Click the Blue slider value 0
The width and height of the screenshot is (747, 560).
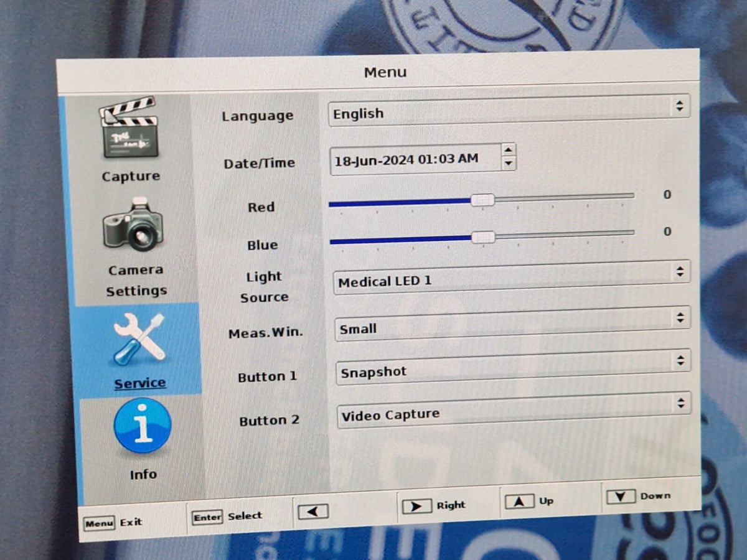[667, 231]
